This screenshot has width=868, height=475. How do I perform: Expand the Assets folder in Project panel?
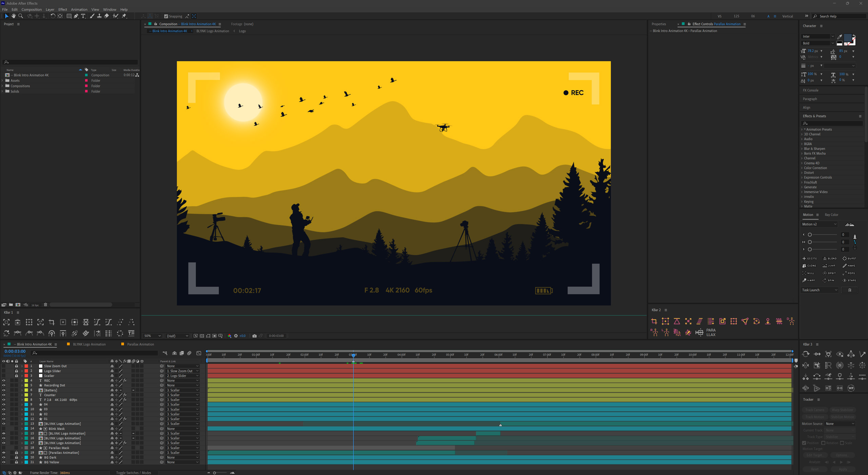(x=3, y=81)
